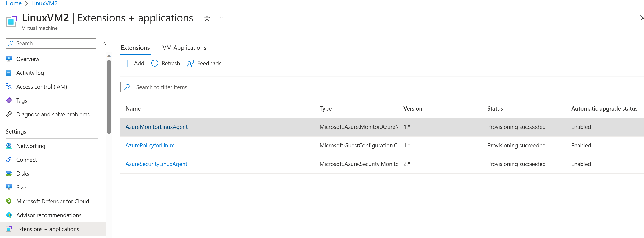The image size is (644, 238).
Task: Click the sidebar scrollbar up arrow
Action: [x=109, y=56]
